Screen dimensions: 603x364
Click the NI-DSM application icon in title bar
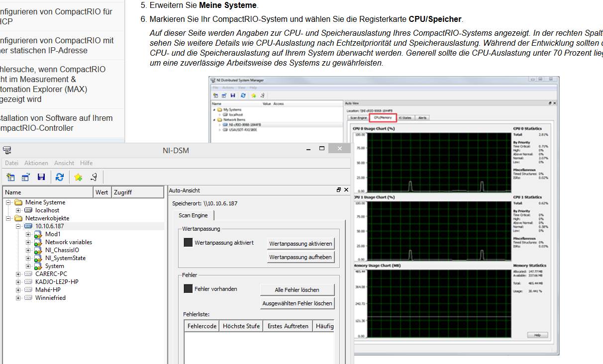click(7, 150)
